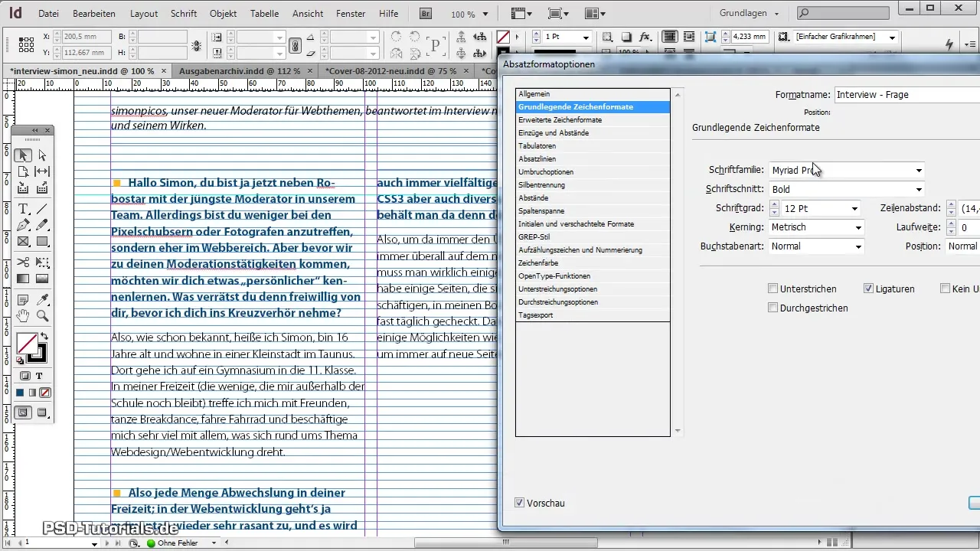The width and height of the screenshot is (980, 551).
Task: Select the Scissors tool
Action: point(23,262)
